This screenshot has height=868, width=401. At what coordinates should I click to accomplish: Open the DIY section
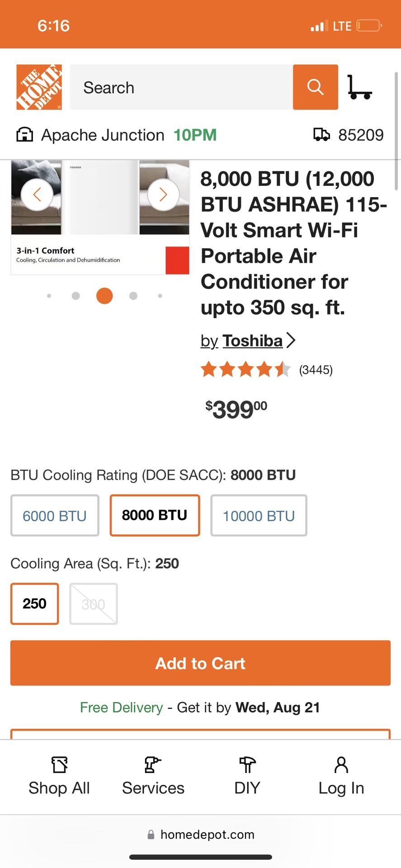[247, 776]
